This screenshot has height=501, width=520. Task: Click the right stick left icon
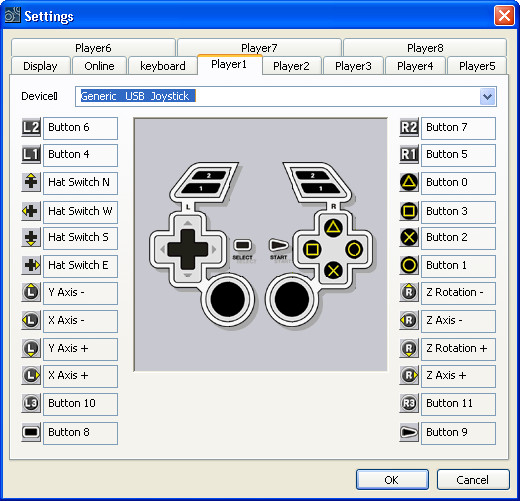tap(409, 320)
